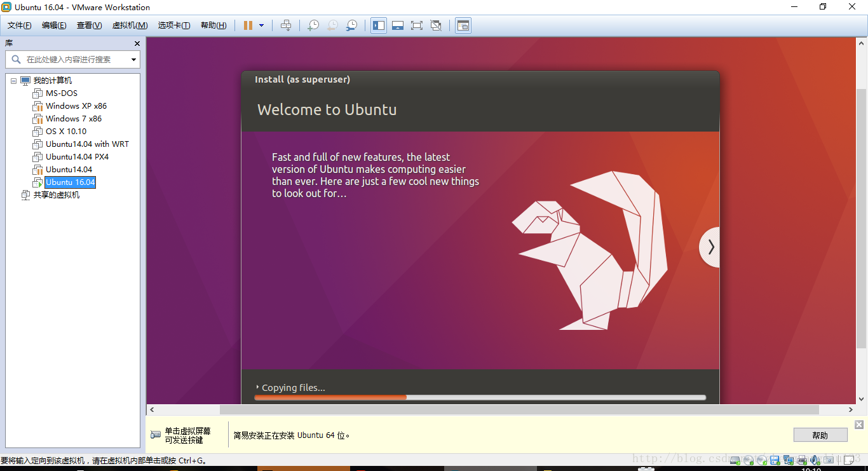The width and height of the screenshot is (868, 471).
Task: Click the horizontal scrollbar thumb
Action: pos(519,410)
